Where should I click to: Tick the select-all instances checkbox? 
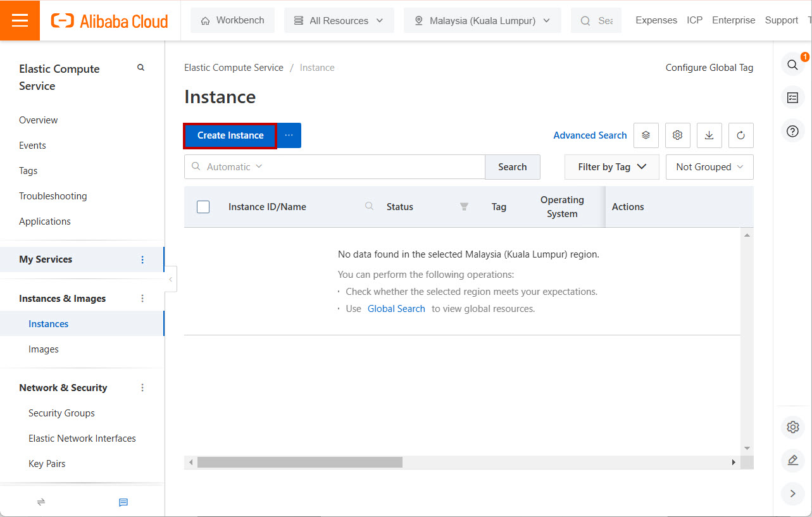click(x=203, y=207)
